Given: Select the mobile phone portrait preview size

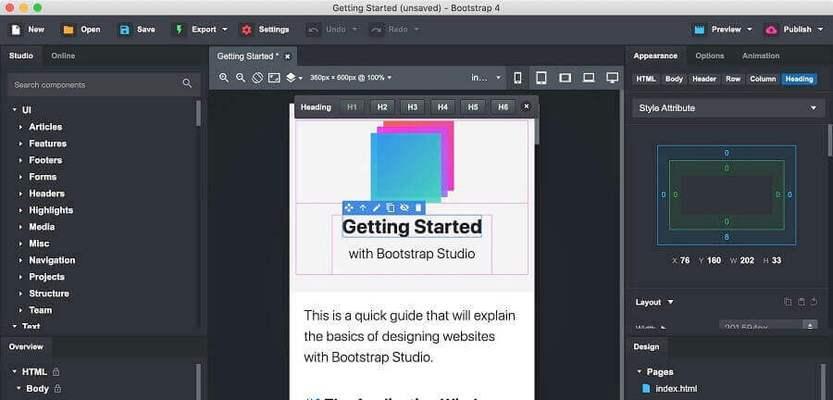Looking at the screenshot, I should coord(517,78).
